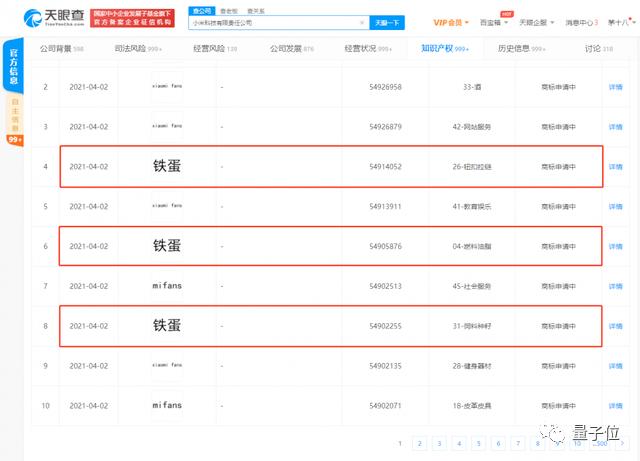Switch to the 公司背景 tab
This screenshot has height=461, width=640.
coord(62,49)
